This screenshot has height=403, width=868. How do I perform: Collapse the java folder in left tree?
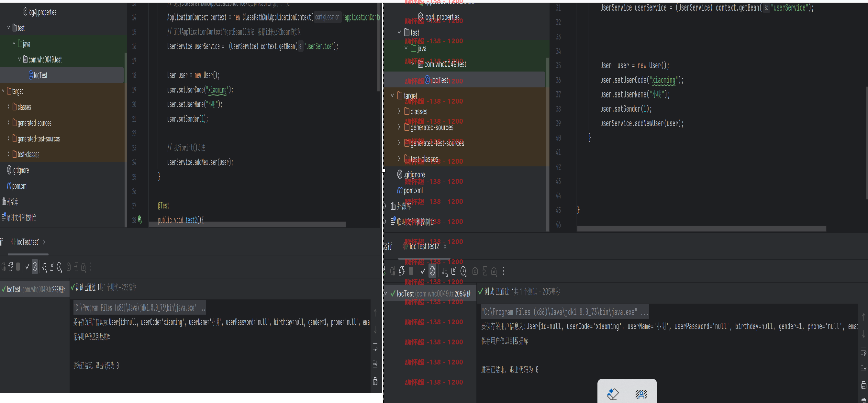click(x=14, y=43)
